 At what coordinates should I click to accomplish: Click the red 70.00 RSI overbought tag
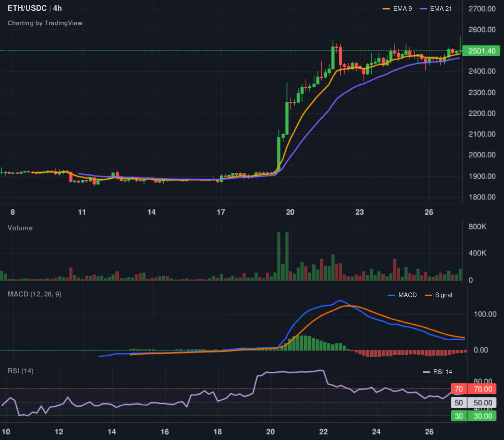click(482, 389)
